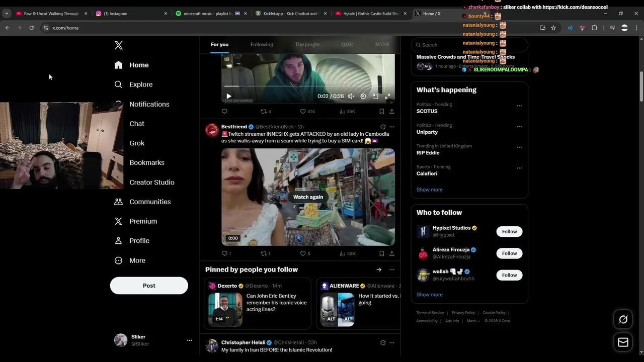This screenshot has width=644, height=362.
Task: Open top video settings gear
Action: coord(363,96)
